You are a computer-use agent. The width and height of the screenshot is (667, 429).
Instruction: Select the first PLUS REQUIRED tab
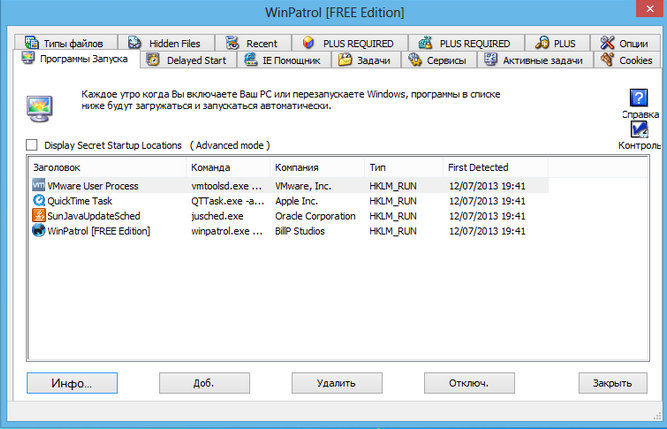350,43
